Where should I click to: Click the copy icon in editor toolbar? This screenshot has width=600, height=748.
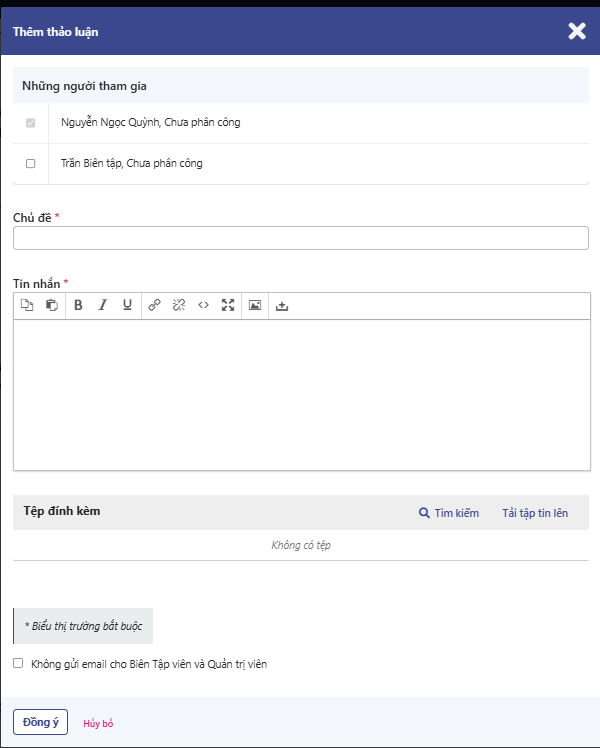coord(28,306)
